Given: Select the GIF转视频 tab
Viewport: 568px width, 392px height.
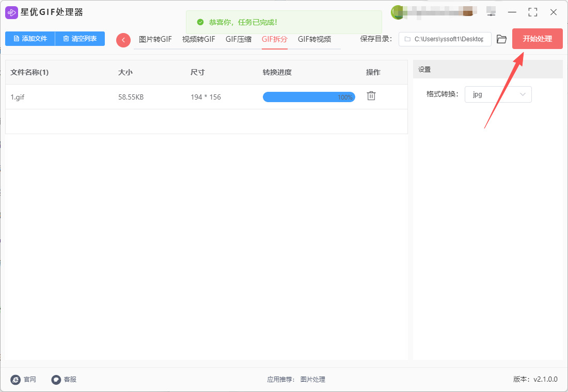Looking at the screenshot, I should tap(314, 39).
